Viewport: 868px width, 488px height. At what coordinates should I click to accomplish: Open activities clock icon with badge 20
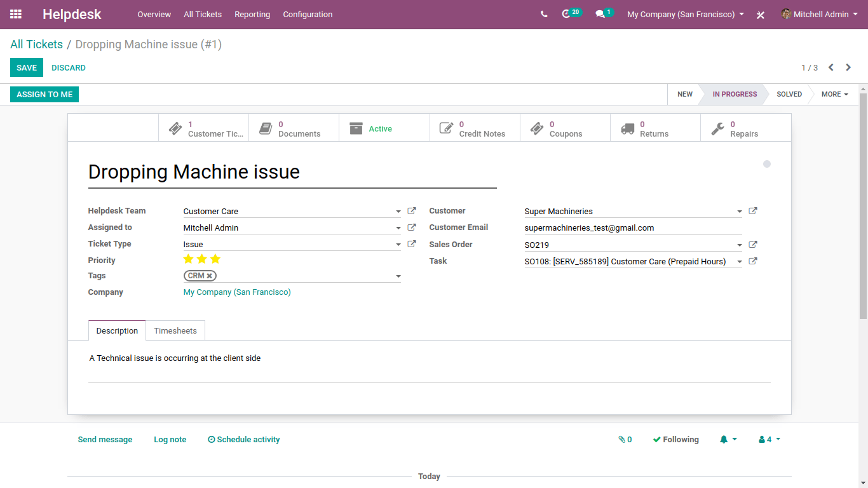(x=571, y=13)
